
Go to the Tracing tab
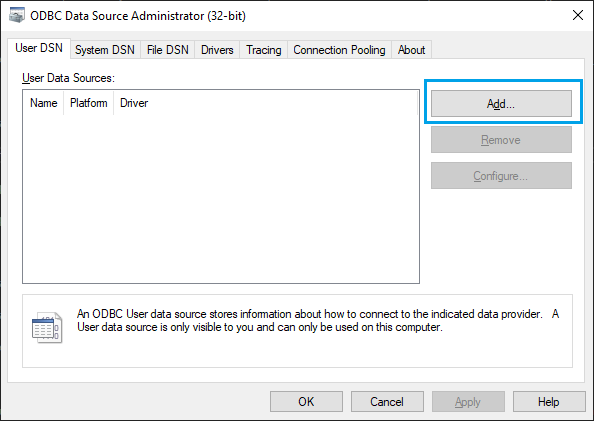[x=263, y=50]
